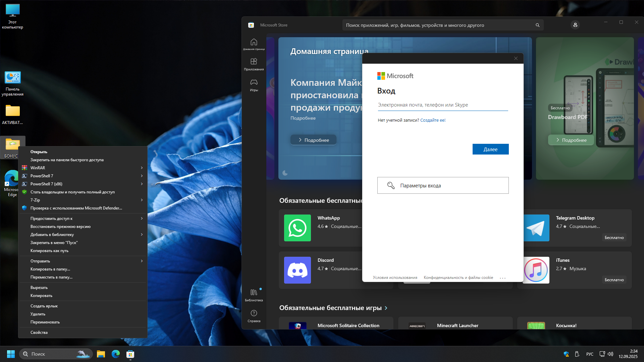Screen dimensions: 644x362
Task: Click 'Бесплатно' button for iTunes
Action: click(x=614, y=280)
